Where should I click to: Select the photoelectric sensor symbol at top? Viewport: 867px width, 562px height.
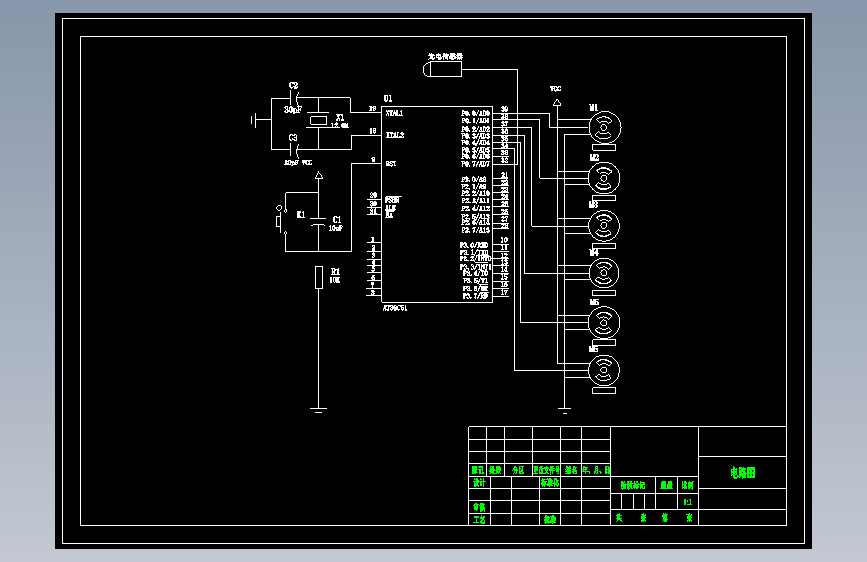tap(442, 69)
